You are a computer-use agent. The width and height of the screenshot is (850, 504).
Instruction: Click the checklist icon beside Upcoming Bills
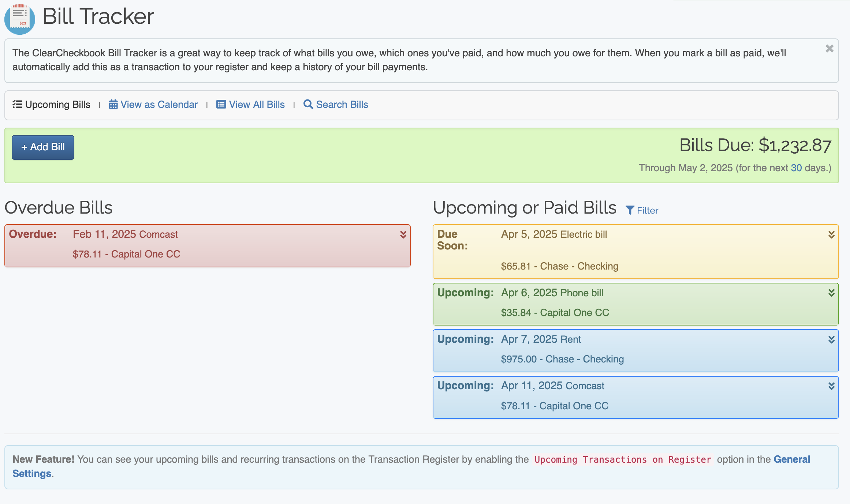pyautogui.click(x=17, y=105)
